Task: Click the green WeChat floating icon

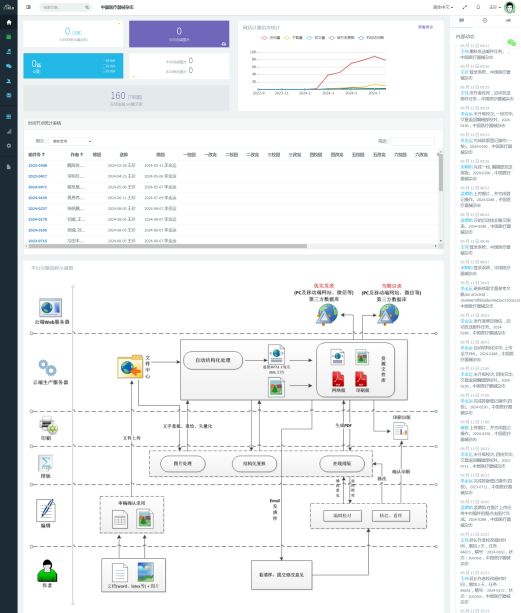Action: point(511,42)
